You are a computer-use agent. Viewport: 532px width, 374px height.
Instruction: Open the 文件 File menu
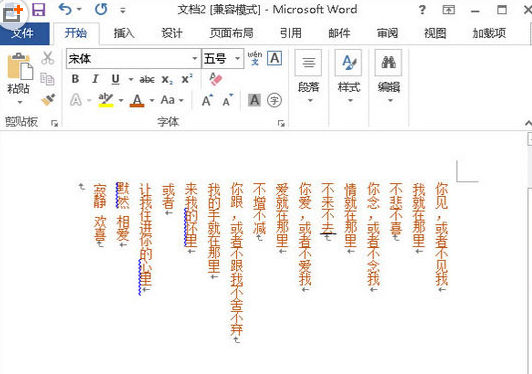point(23,33)
